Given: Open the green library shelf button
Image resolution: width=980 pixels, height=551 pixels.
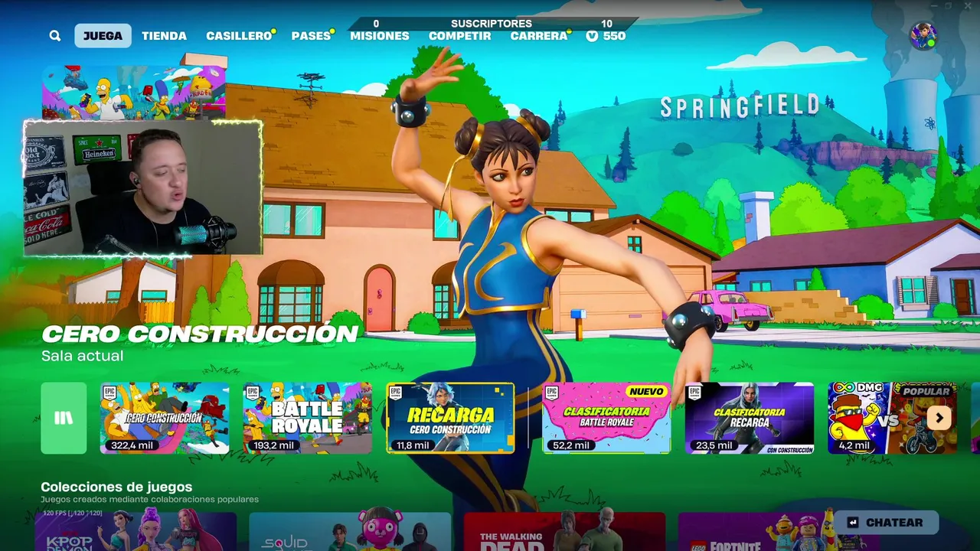Looking at the screenshot, I should (x=64, y=418).
